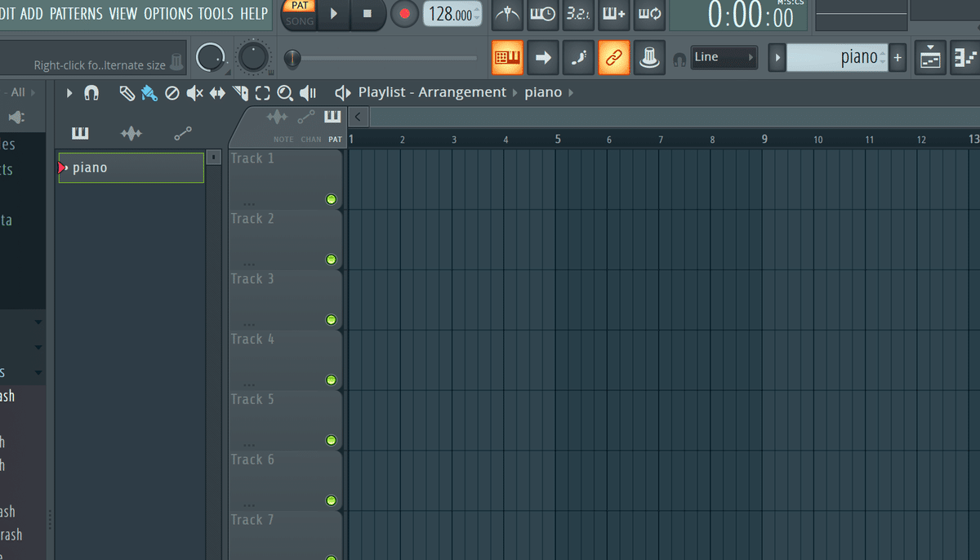Image resolution: width=980 pixels, height=560 pixels.
Task: Select the Slice tool
Action: [240, 93]
